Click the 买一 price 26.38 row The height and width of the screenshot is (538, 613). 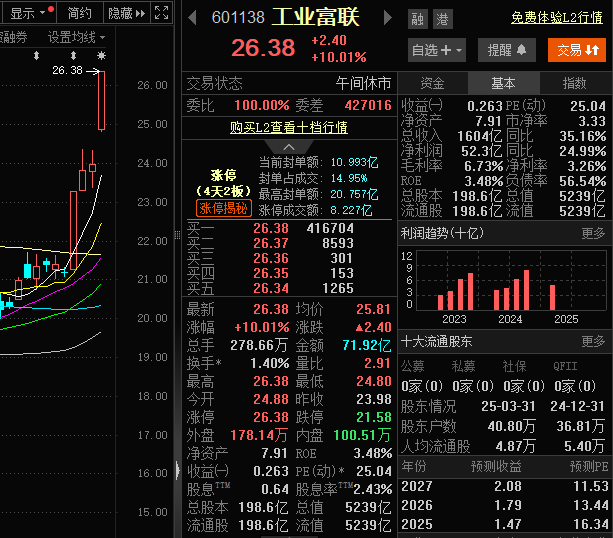(x=289, y=228)
